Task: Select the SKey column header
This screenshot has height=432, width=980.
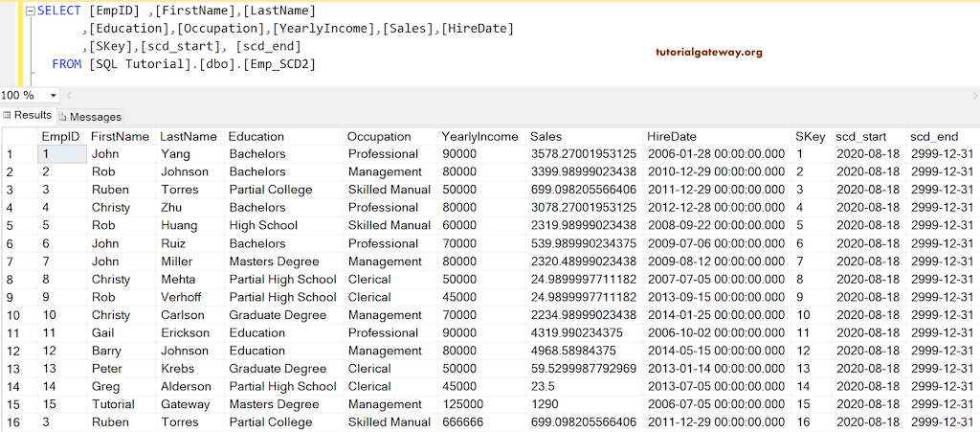Action: pos(811,136)
